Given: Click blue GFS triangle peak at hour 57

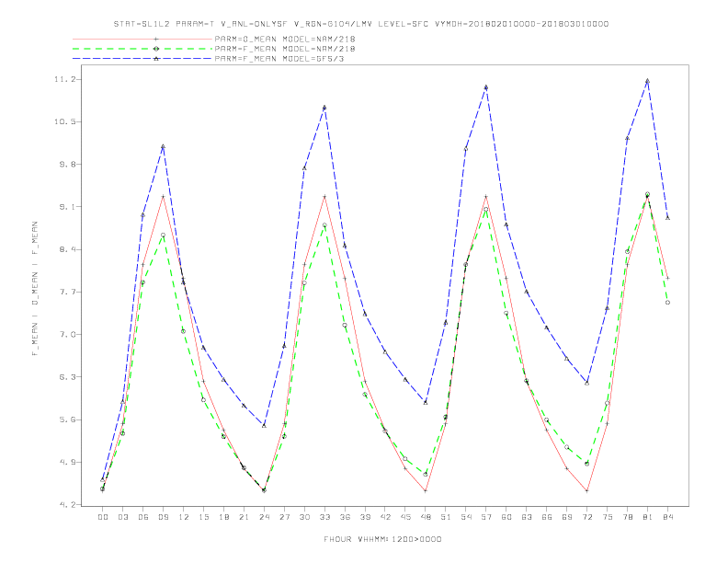Looking at the screenshot, I should tap(486, 86).
